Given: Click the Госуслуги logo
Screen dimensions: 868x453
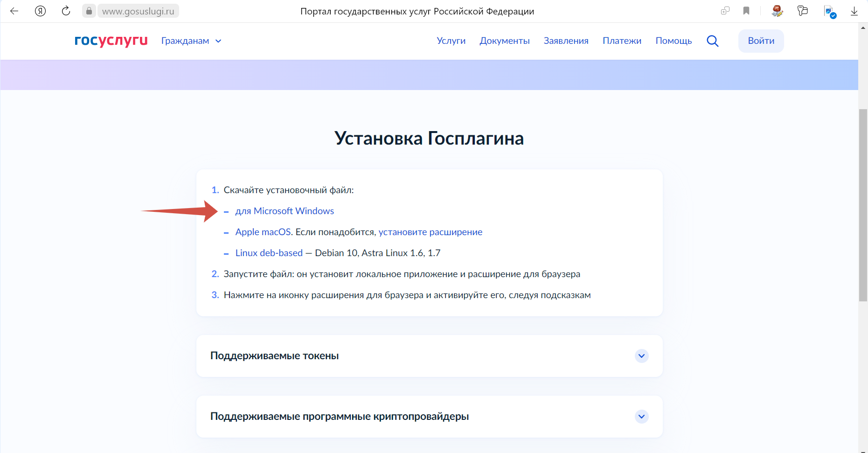Looking at the screenshot, I should click(x=111, y=41).
